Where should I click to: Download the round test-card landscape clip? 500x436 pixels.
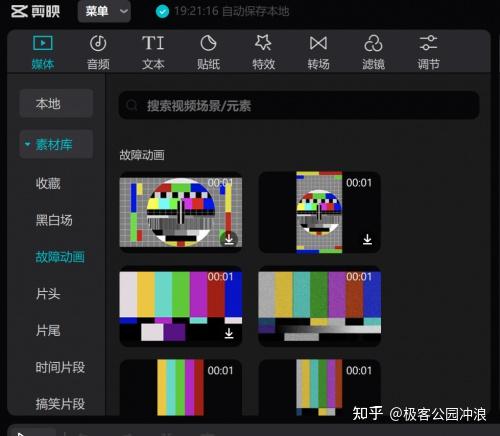(x=229, y=239)
